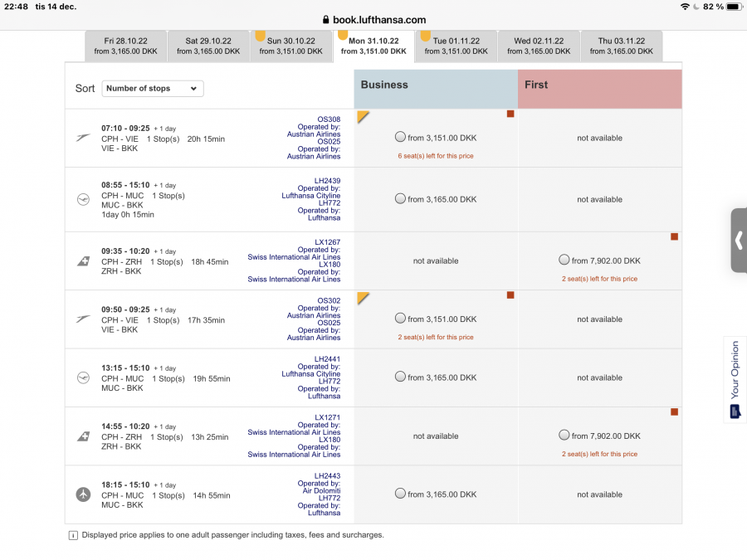This screenshot has height=560, width=747.
Task: Click the Austrian Airlines logo for OS308 flight
Action: click(x=83, y=138)
